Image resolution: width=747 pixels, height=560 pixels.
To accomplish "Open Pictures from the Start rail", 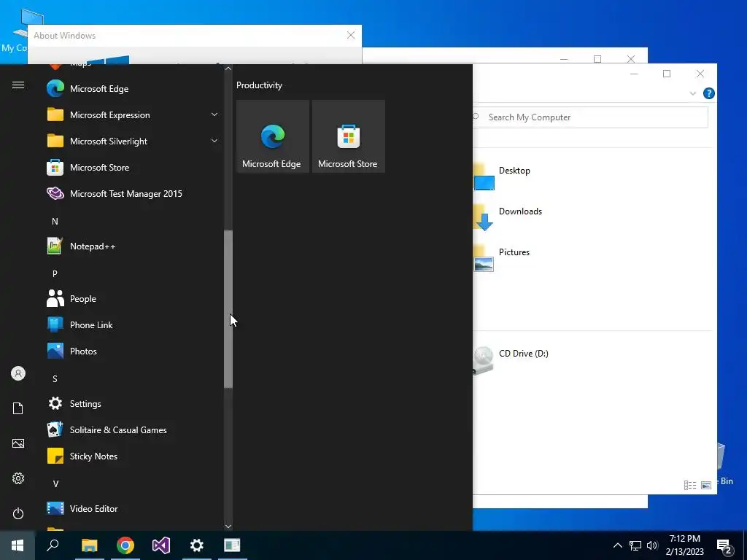I will pos(18,443).
